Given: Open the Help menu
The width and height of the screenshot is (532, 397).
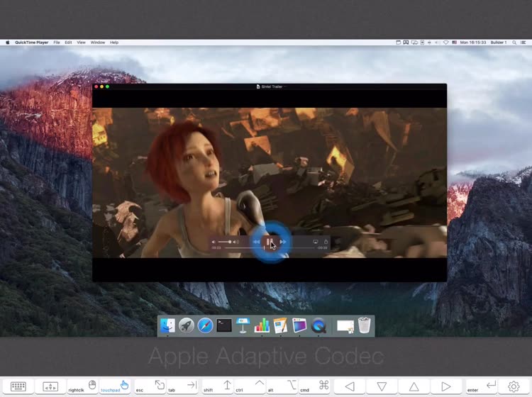Looking at the screenshot, I should [x=114, y=43].
